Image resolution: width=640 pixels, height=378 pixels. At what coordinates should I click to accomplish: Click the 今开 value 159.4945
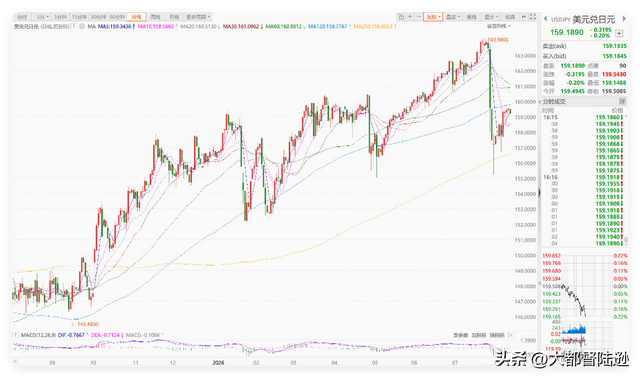coord(573,91)
